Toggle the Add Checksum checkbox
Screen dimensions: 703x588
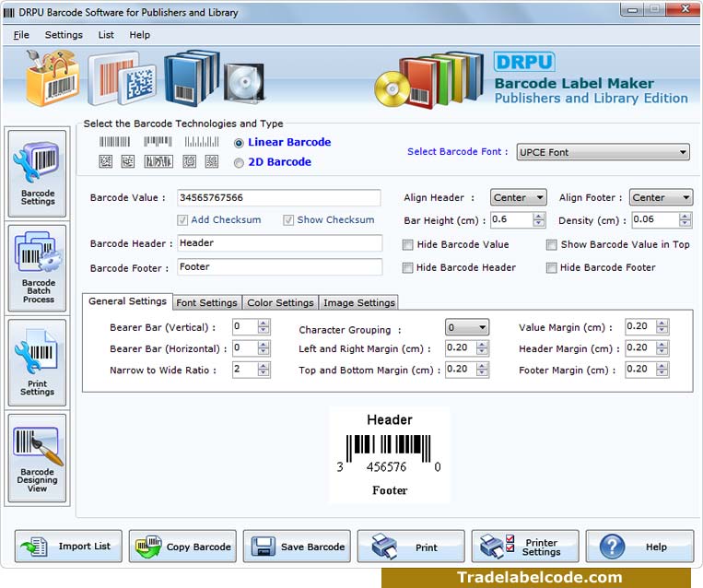tap(182, 220)
